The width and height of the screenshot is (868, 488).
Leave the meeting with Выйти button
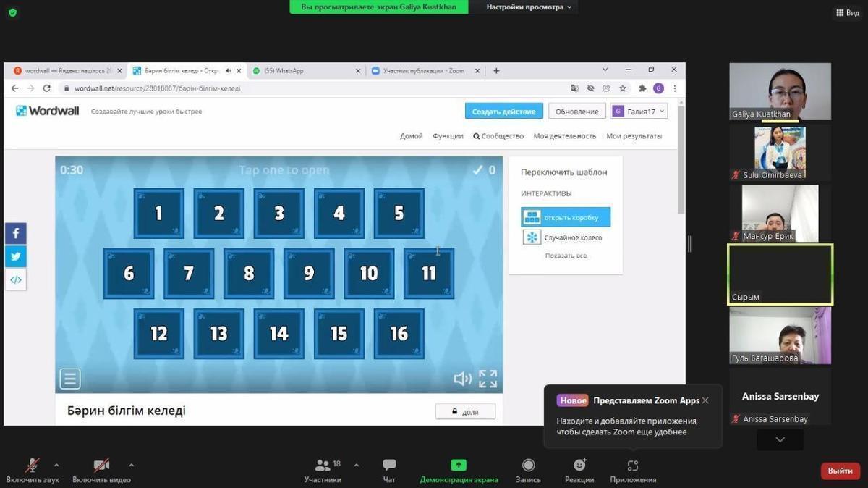click(x=840, y=471)
